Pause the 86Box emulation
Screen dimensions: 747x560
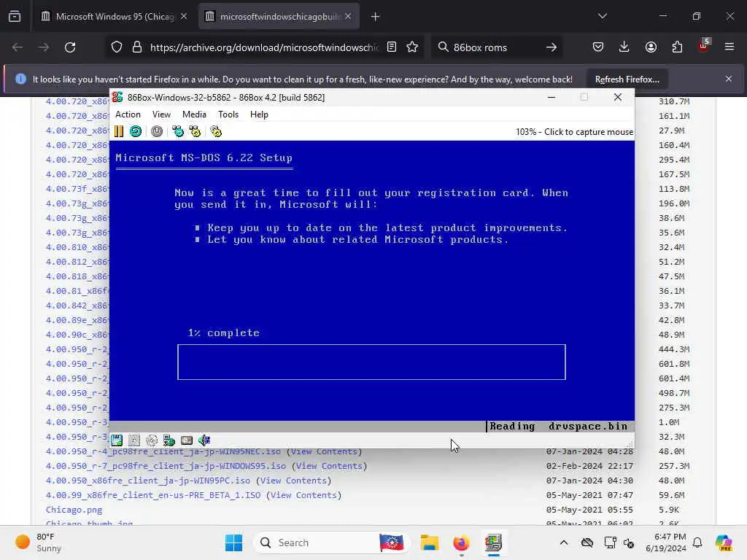coord(119,131)
